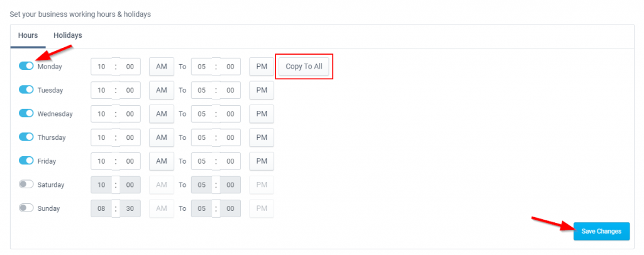Click Monday start hour field
The width and height of the screenshot is (644, 255).
click(101, 67)
